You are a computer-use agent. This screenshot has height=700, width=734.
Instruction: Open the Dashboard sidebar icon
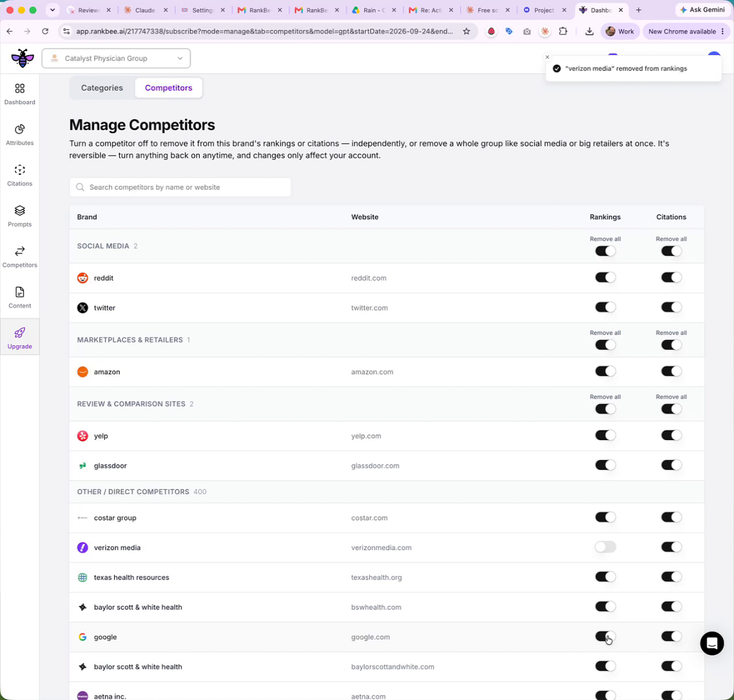[19, 89]
